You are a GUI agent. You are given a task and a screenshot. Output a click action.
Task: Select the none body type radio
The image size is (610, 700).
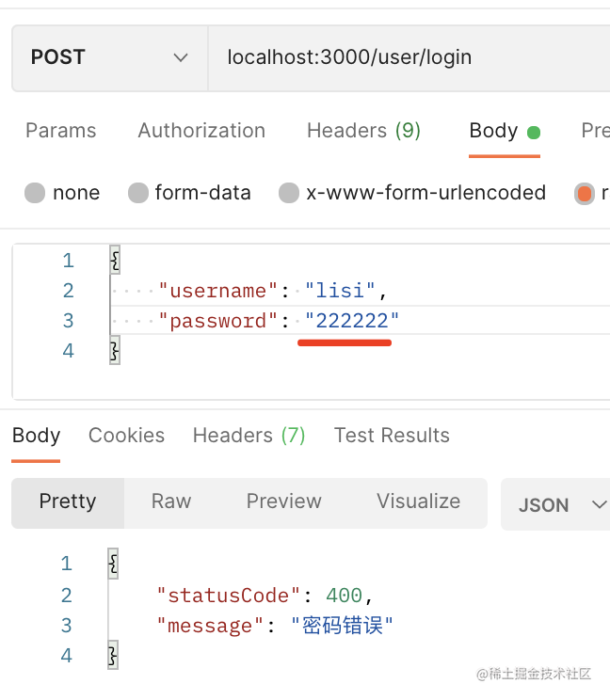36,194
